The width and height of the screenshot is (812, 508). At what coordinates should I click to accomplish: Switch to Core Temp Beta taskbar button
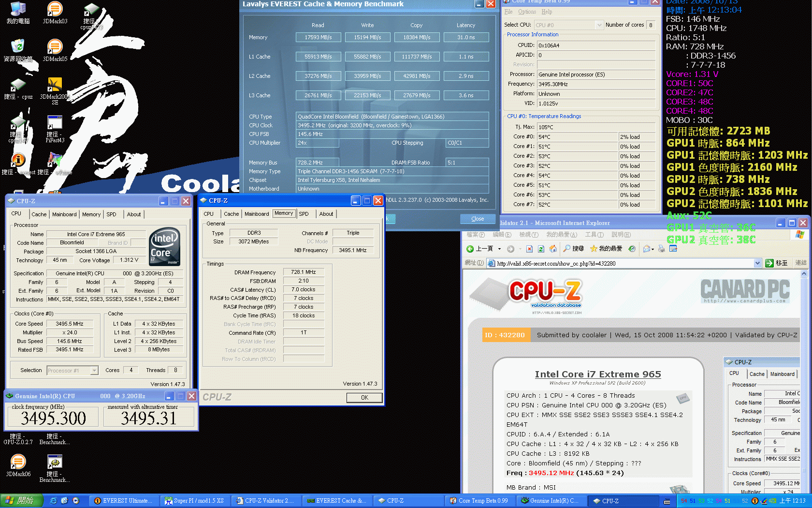479,501
